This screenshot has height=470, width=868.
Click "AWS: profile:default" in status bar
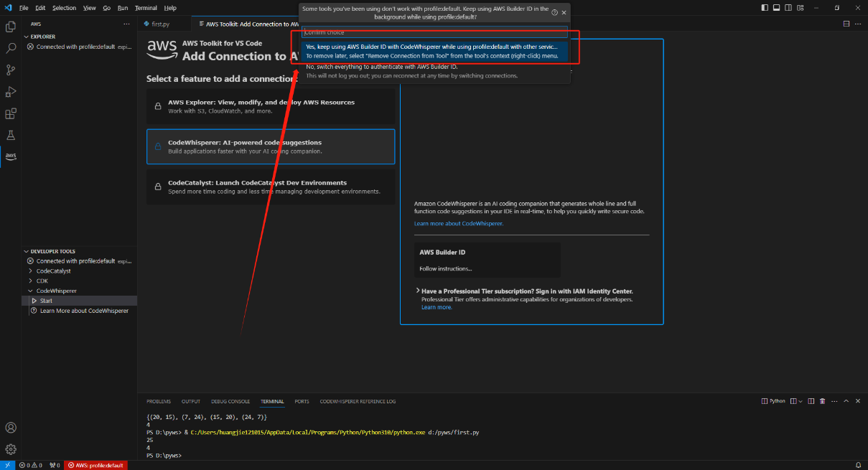pos(95,465)
